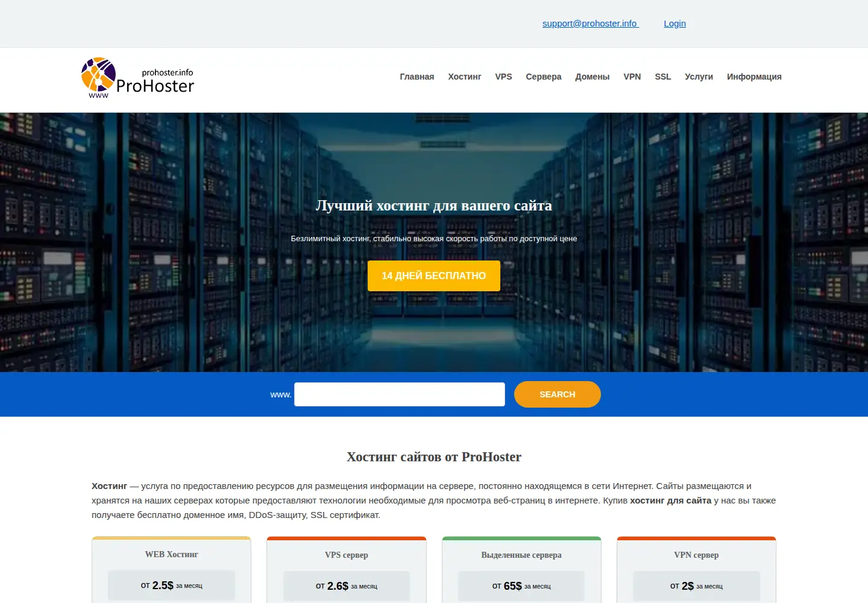Image resolution: width=868 pixels, height=603 pixels.
Task: Open the Хостинг menu
Action: point(464,77)
